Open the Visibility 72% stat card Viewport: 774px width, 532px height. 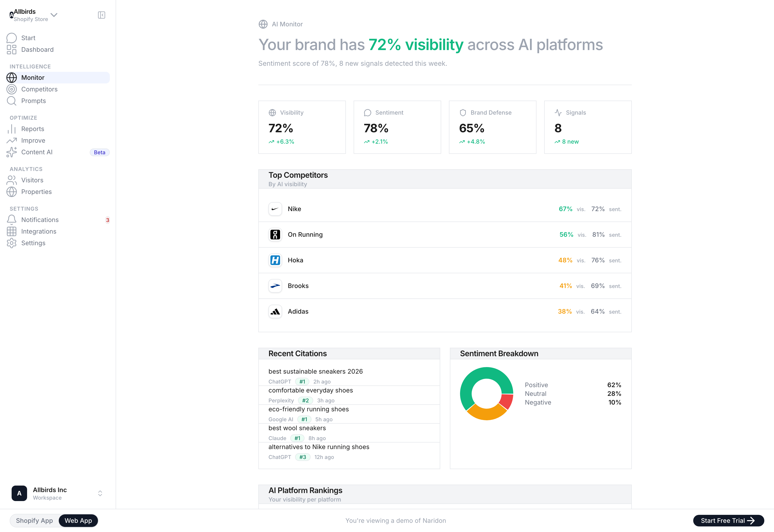click(x=302, y=127)
